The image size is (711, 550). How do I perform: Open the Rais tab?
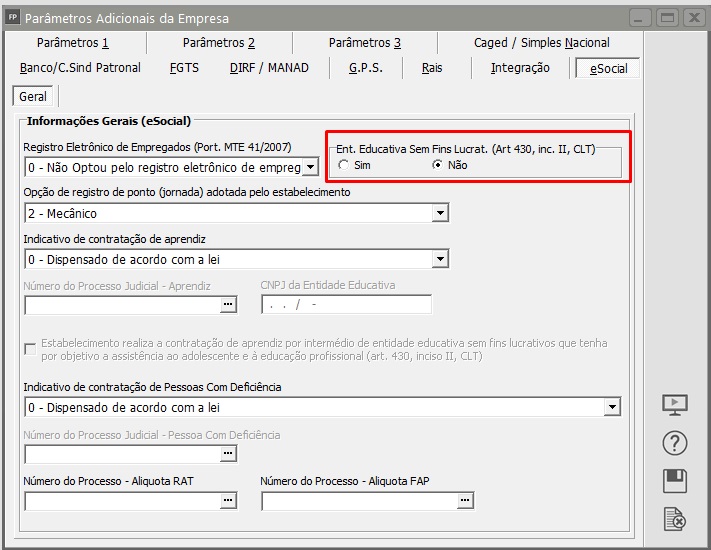coord(432,68)
